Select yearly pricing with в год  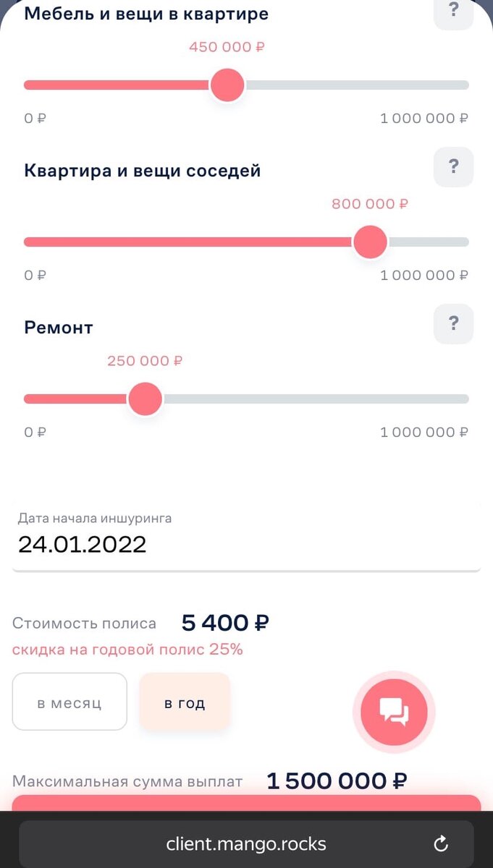(185, 701)
